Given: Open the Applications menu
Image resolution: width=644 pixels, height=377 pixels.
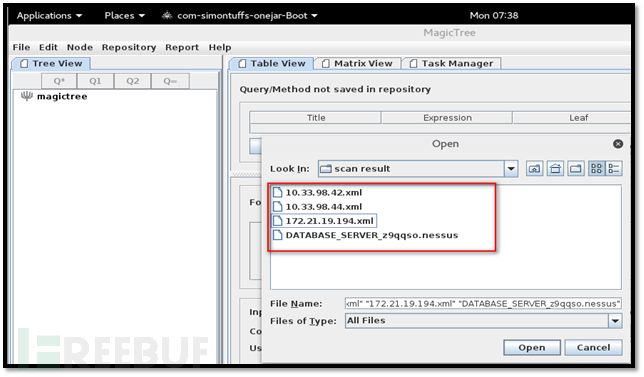Looking at the screenshot, I should click(x=49, y=16).
